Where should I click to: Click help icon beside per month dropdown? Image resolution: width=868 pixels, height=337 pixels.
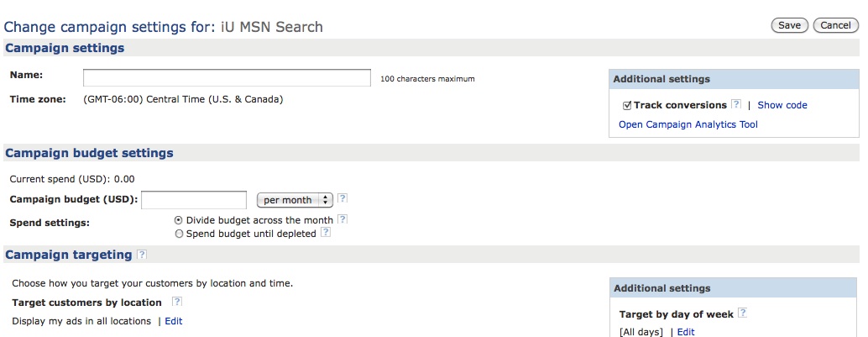(x=342, y=198)
